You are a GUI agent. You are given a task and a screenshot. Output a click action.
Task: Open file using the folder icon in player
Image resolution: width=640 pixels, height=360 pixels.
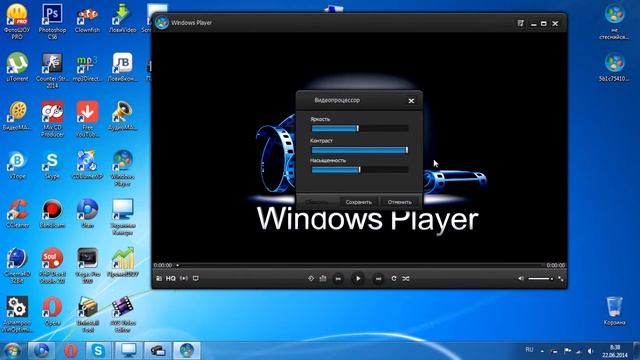point(159,278)
